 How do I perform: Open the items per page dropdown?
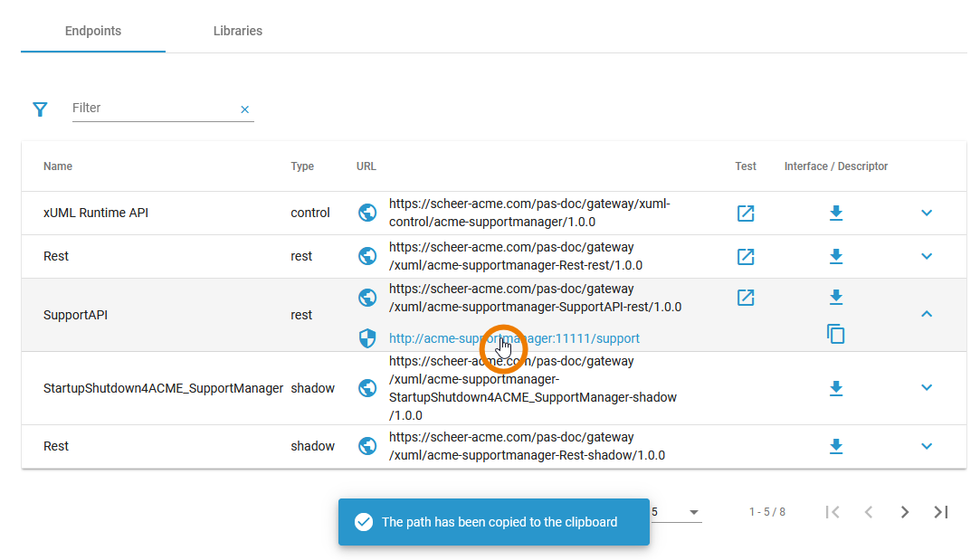click(676, 512)
